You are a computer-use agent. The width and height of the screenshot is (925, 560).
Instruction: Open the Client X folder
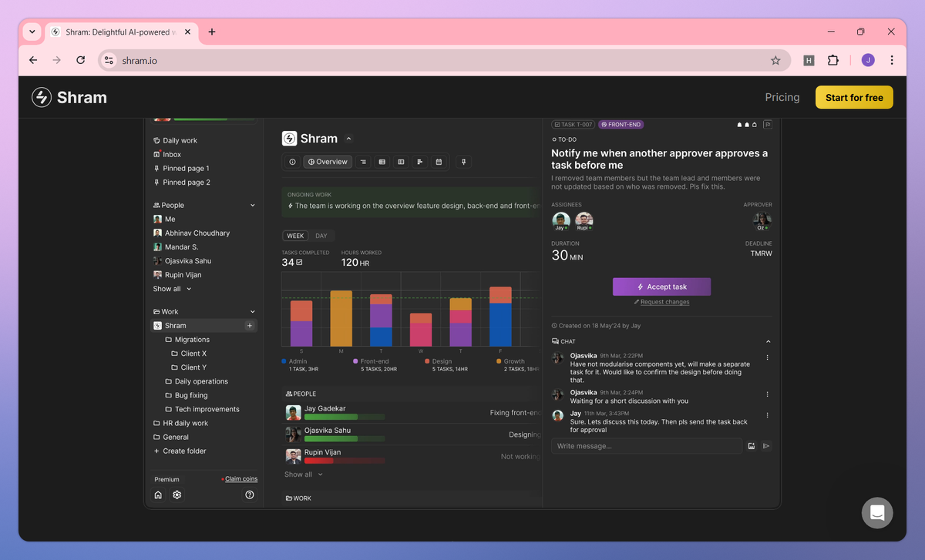(x=189, y=354)
